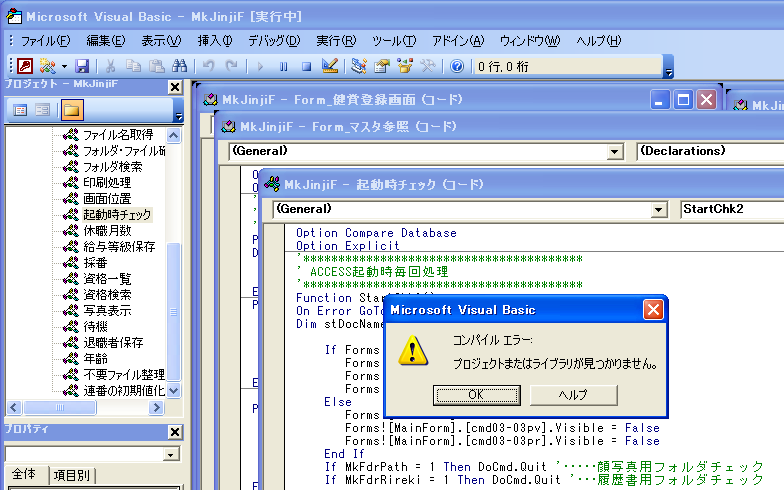Click the Undo toolbar icon
The image size is (784, 490).
coord(208,66)
